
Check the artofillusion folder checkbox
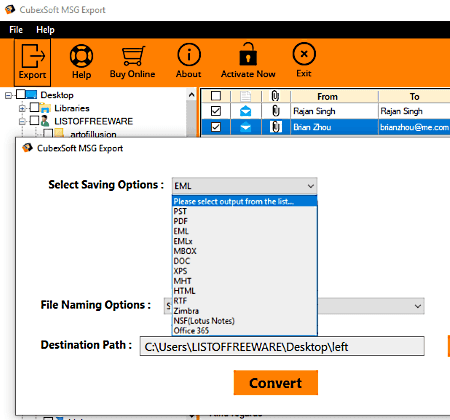48,133
